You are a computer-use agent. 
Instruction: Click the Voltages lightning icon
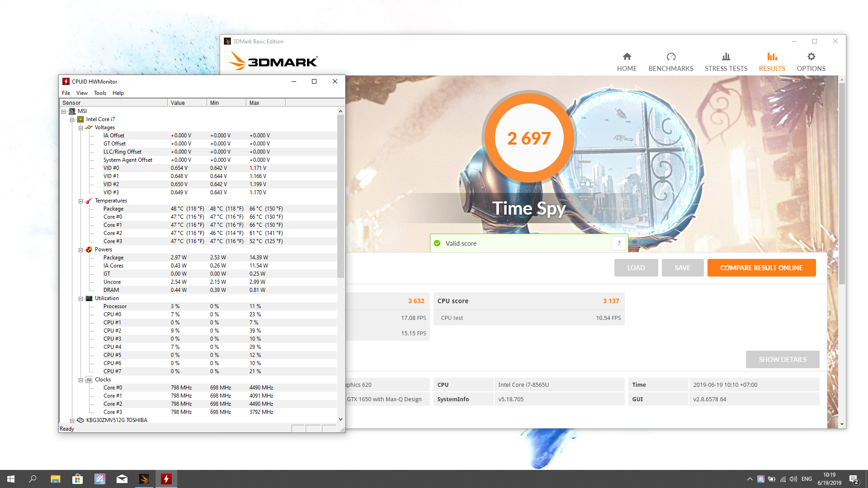coord(89,127)
